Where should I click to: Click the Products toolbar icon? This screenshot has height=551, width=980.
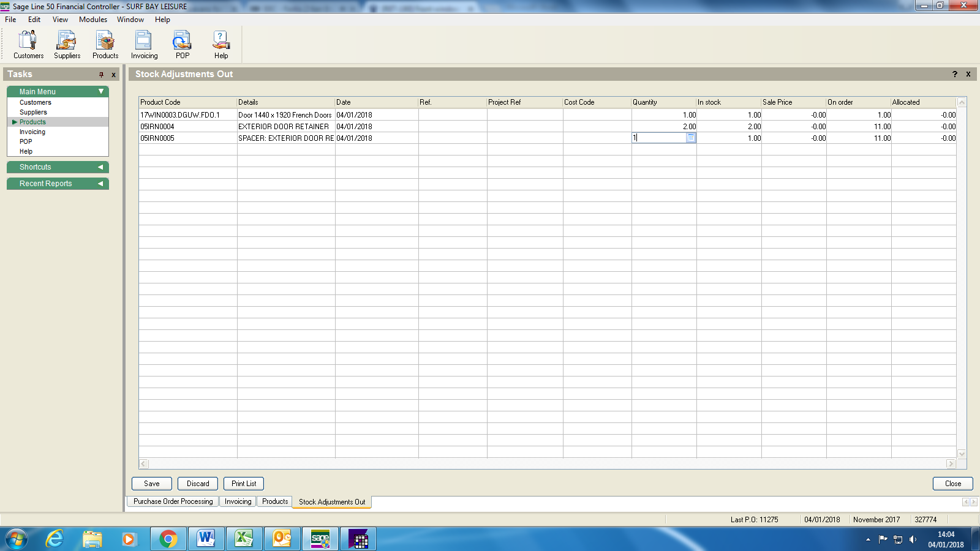coord(105,45)
